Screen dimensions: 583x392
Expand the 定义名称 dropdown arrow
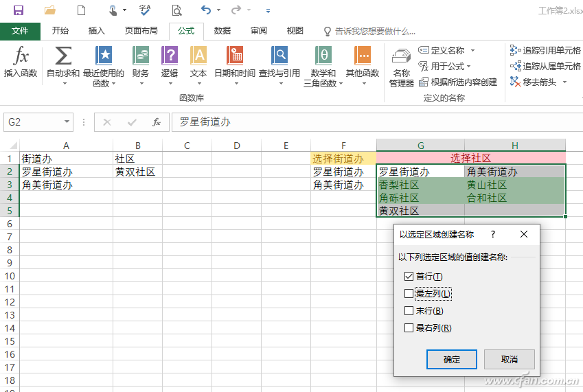[x=472, y=51]
